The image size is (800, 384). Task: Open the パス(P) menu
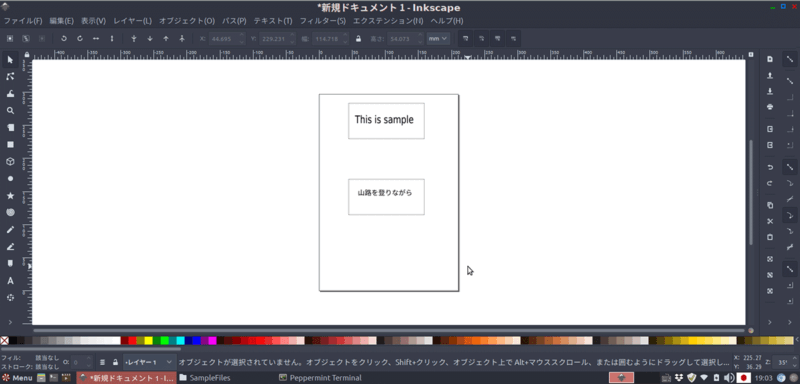(234, 21)
